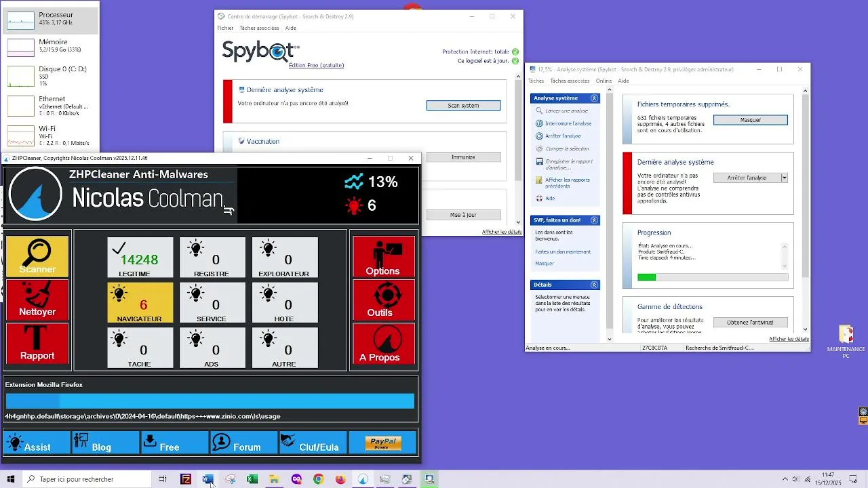Start a scan with ZHPCleaner's Scanner button

(37, 256)
